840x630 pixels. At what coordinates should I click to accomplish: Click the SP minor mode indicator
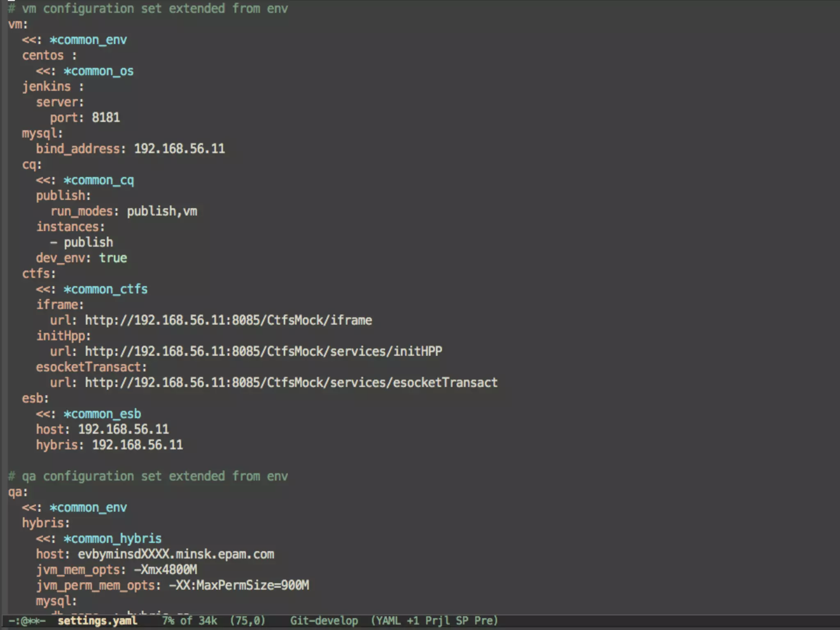point(462,621)
